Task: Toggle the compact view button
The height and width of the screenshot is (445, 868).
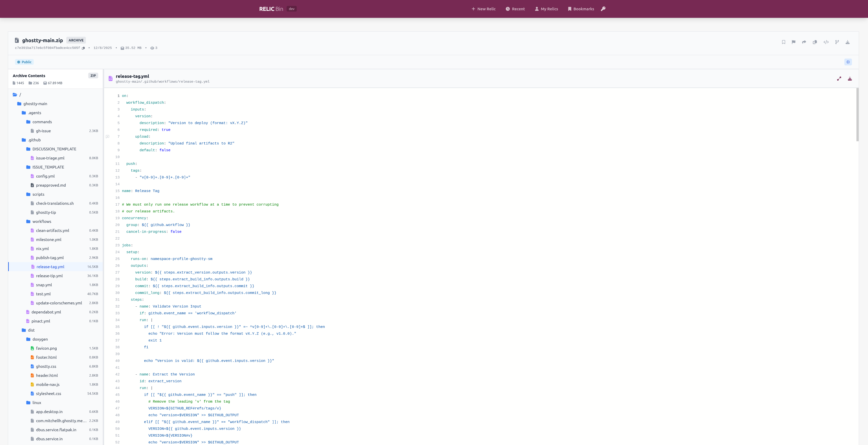Action: tap(848, 62)
